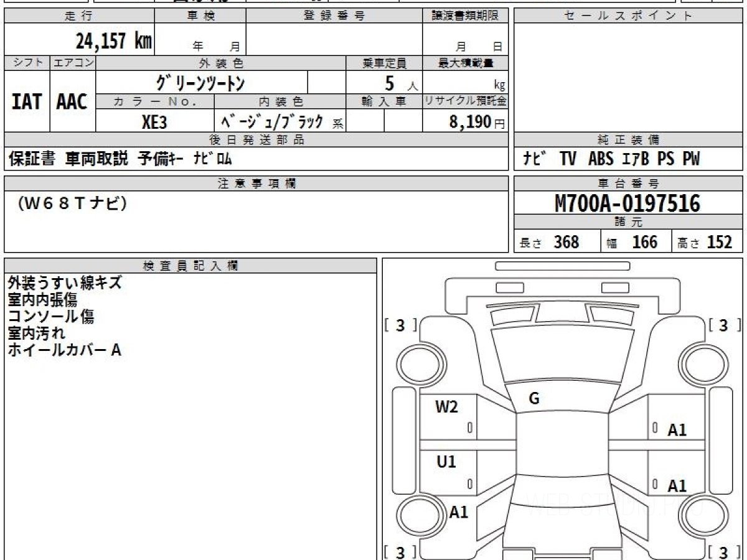The image size is (747, 560).
Task: Select the 予備キー item
Action: click(159, 159)
